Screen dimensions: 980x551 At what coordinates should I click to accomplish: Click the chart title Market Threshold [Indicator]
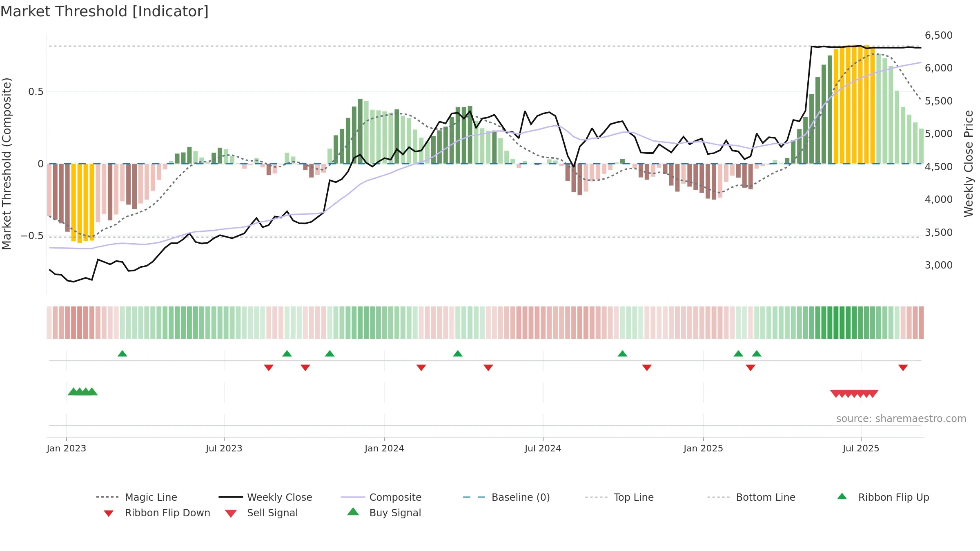tap(105, 11)
